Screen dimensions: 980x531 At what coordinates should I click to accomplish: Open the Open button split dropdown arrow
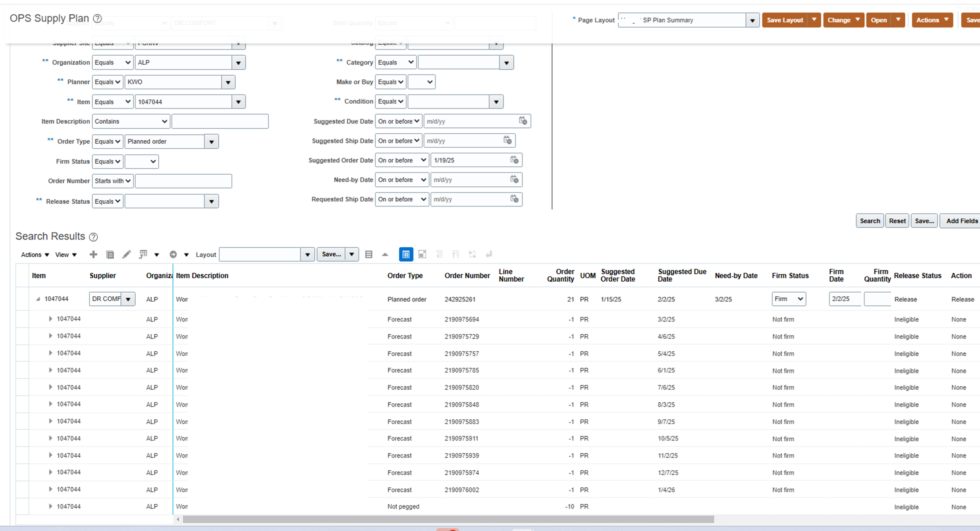click(898, 20)
